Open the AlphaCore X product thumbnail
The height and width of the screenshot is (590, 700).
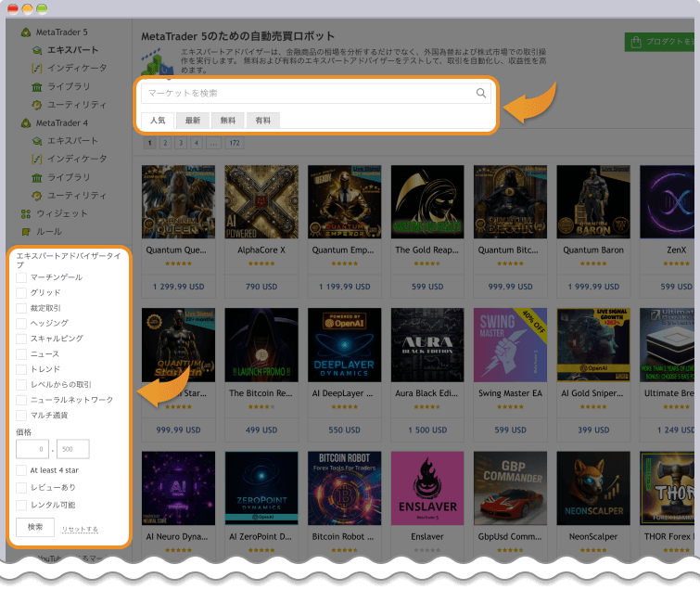(261, 202)
